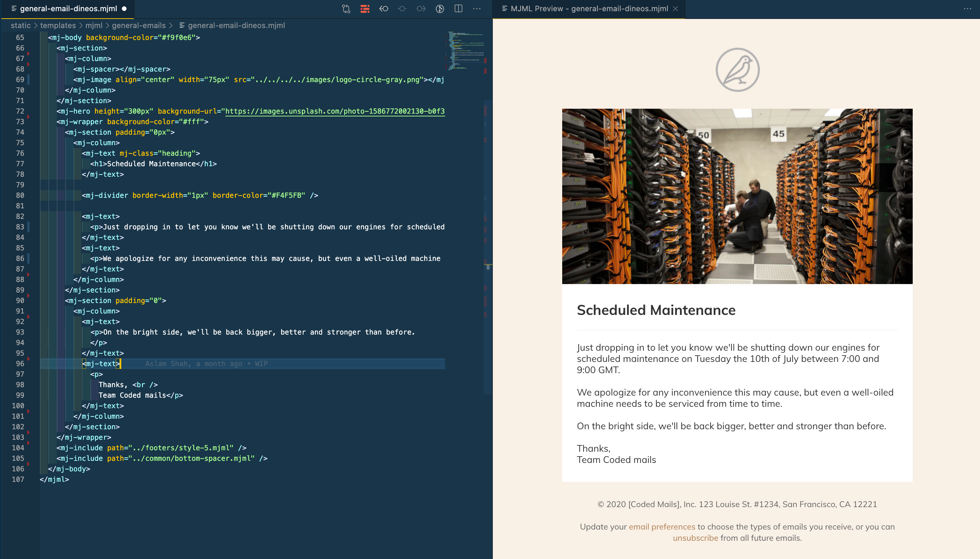Viewport: 980px width, 559px height.
Task: Click the 'unsubscribe' link in the footer
Action: tap(695, 538)
